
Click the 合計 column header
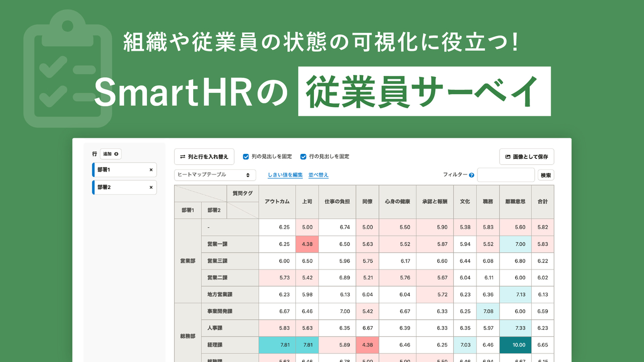coord(542,202)
